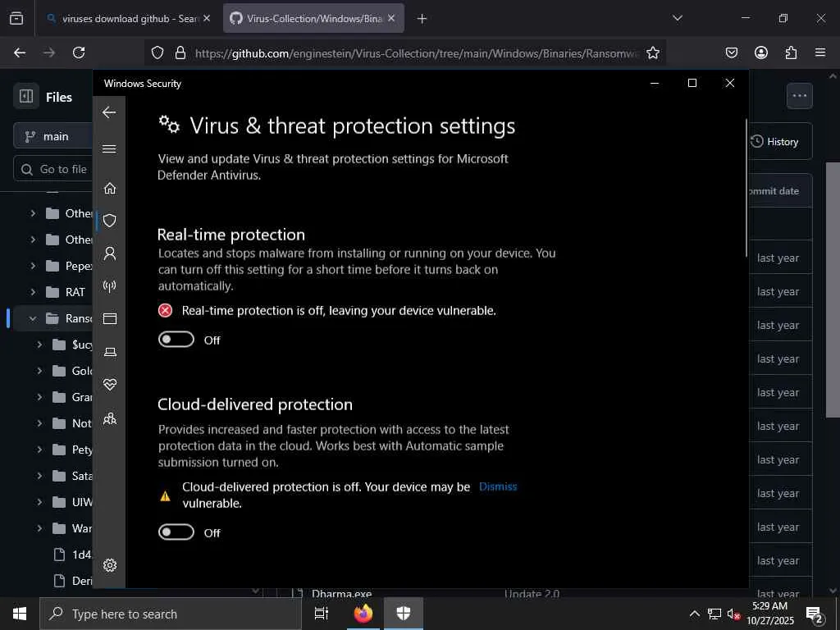Open Device security laptop icon
The height and width of the screenshot is (630, 840).
pyautogui.click(x=109, y=352)
